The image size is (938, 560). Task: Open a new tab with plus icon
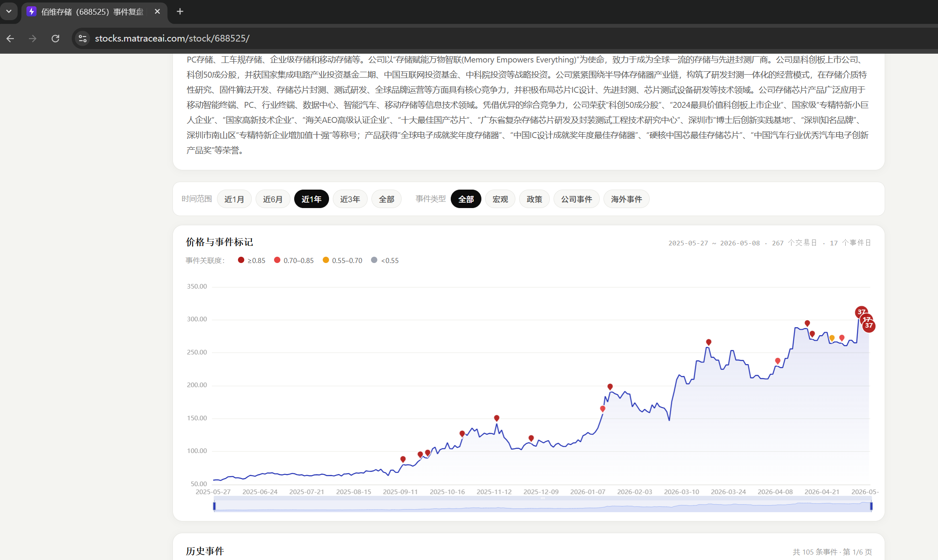pyautogui.click(x=180, y=11)
